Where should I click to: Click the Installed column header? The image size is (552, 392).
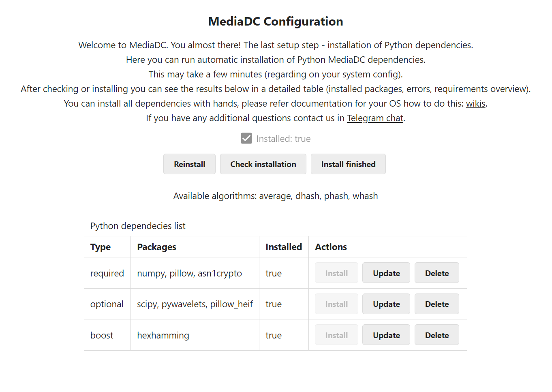click(283, 247)
